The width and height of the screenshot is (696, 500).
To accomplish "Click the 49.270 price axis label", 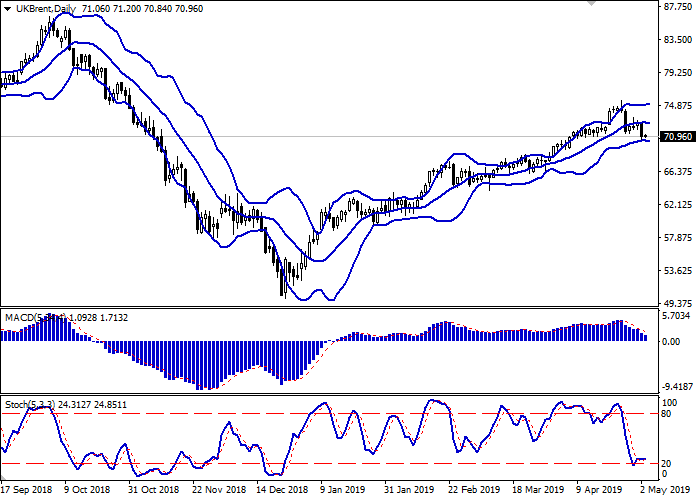I will tap(678, 304).
